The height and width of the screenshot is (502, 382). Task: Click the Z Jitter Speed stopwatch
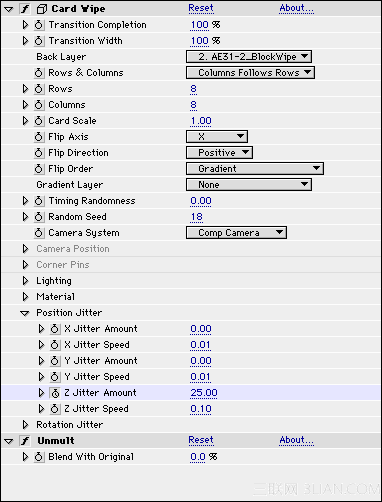[55, 409]
